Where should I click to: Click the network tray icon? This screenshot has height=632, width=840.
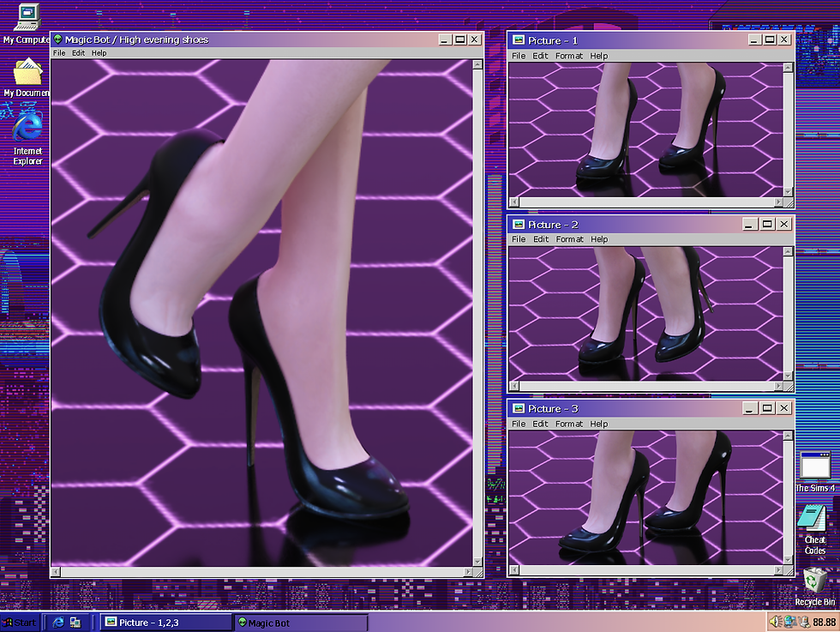pyautogui.click(x=790, y=622)
